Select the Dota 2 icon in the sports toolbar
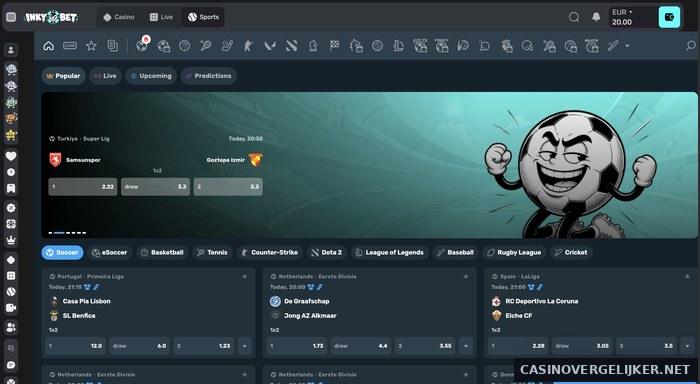This screenshot has height=384, width=700. click(292, 46)
